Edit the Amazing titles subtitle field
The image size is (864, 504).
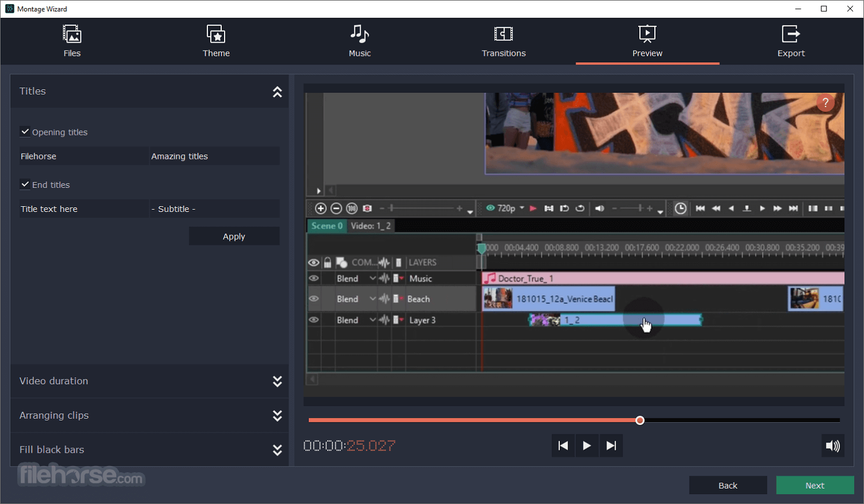(x=215, y=156)
